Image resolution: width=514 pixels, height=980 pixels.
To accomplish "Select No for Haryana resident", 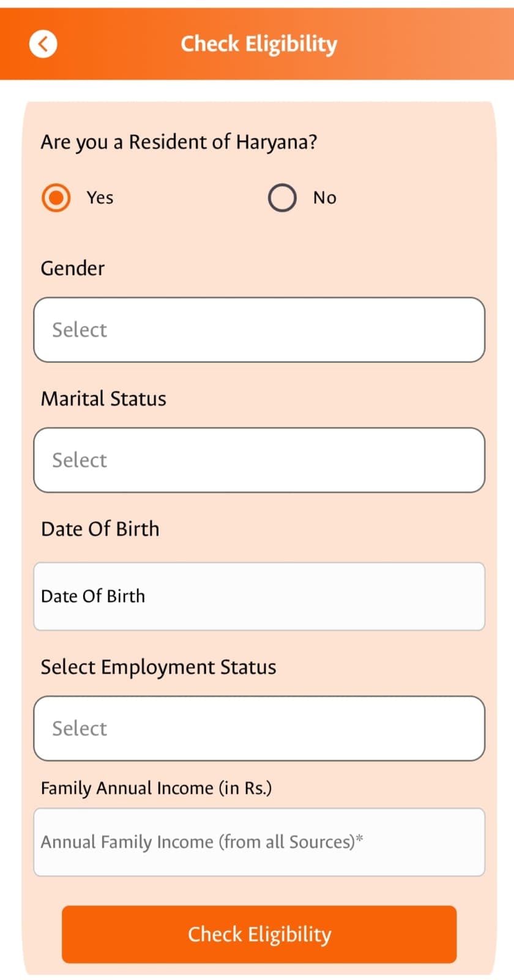I will (282, 197).
